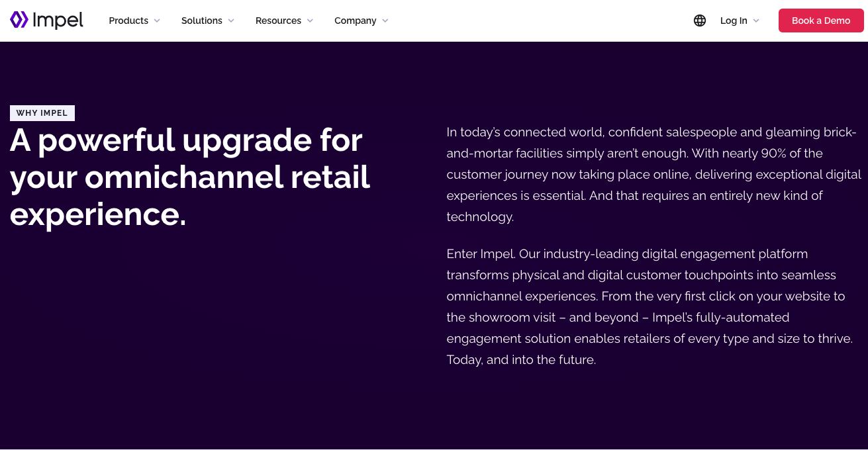Click the heading word 'experience.'
Screen dimensions: 868x450
click(98, 214)
